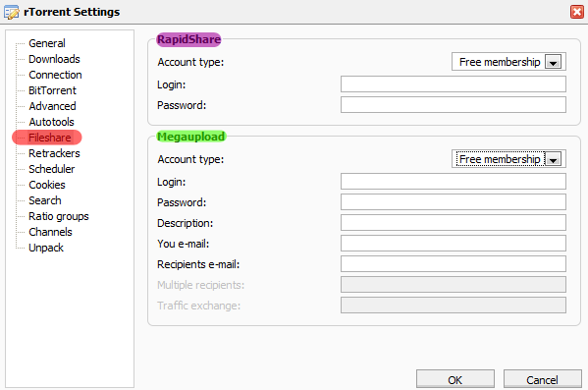Screen dimensions: 588x390
Task: Confirm settings with the OK button
Action: click(455, 379)
